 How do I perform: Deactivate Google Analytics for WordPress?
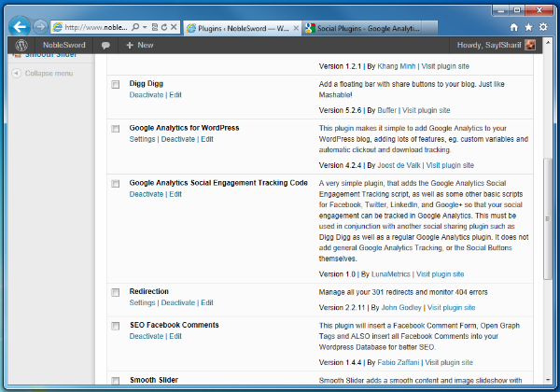point(178,139)
